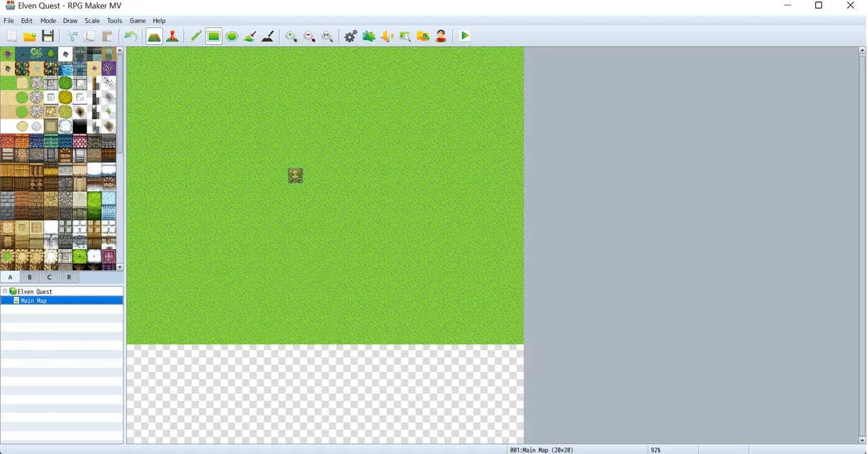868x454 pixels.
Task: Select the Ellipse drawing tool
Action: 232,36
